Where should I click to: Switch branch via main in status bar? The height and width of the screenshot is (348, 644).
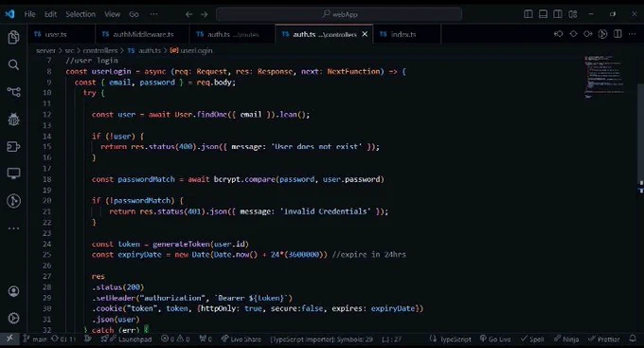(35, 339)
